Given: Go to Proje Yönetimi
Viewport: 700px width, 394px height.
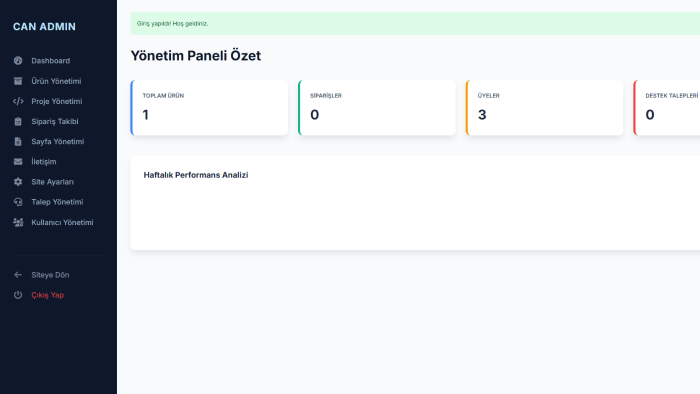Looking at the screenshot, I should pos(58,101).
